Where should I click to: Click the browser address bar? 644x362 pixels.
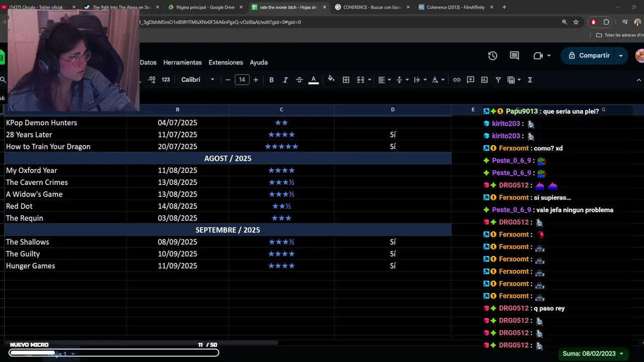(347, 22)
